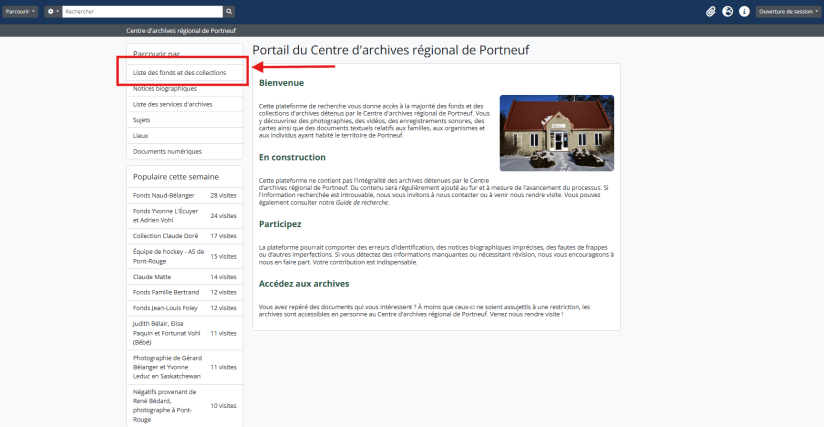Screen dimensions: 824x427
Task: Open Collection Claude Doré
Action: pyautogui.click(x=164, y=236)
